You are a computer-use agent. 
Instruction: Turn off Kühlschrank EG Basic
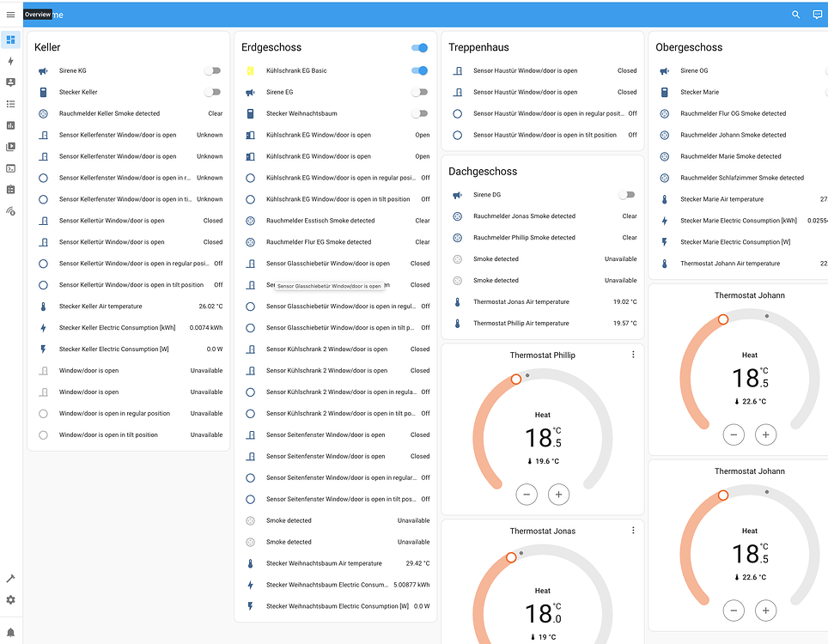[x=419, y=70]
